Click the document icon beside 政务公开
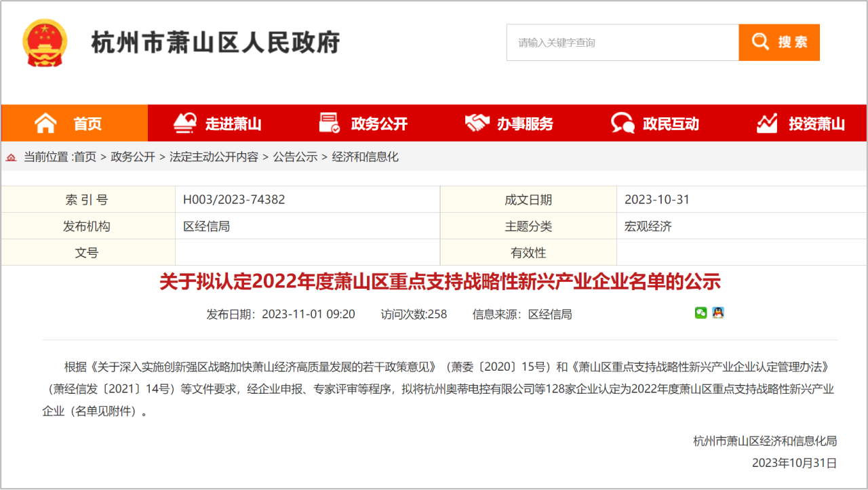Screen dimensions: 868x490 (330, 123)
